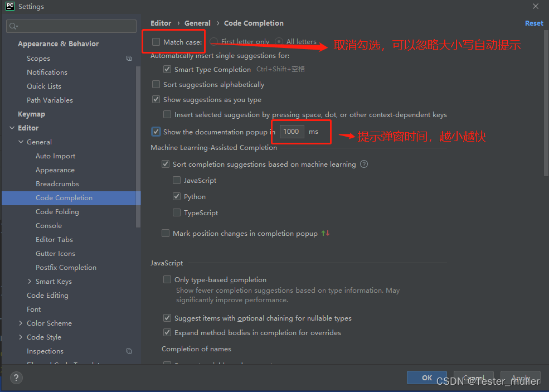Open the Help button at bottom left
549x392 pixels.
tap(16, 378)
